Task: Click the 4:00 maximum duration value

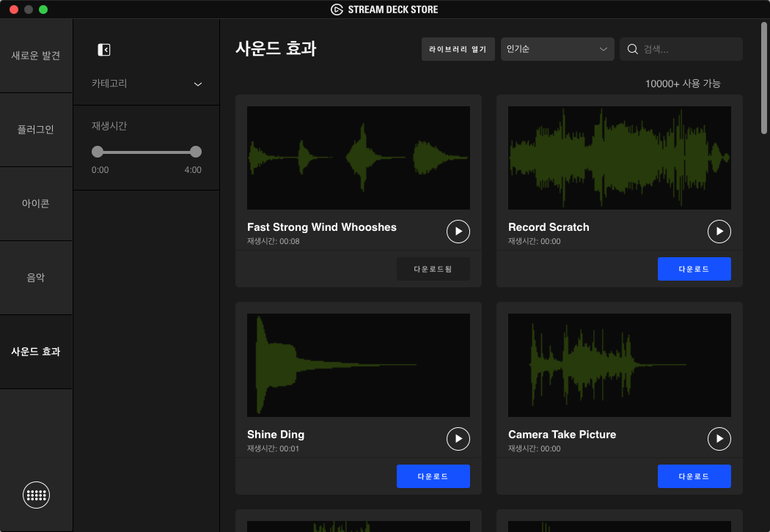Action: (193, 170)
